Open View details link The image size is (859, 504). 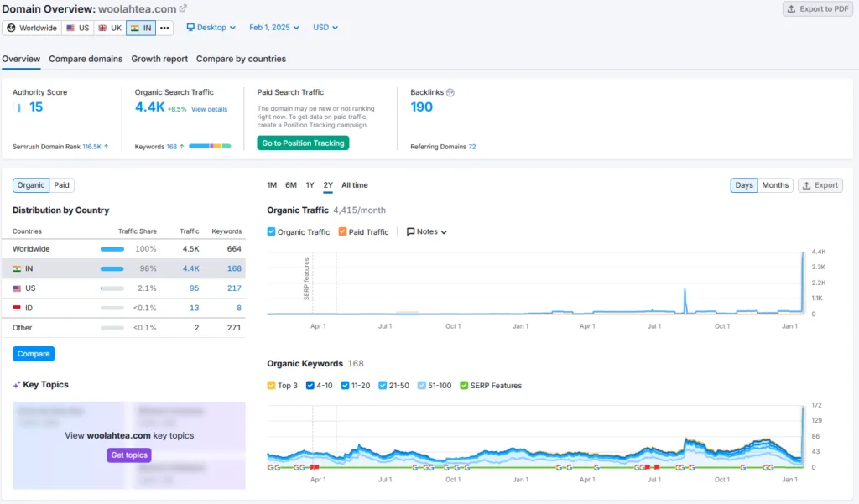(209, 109)
